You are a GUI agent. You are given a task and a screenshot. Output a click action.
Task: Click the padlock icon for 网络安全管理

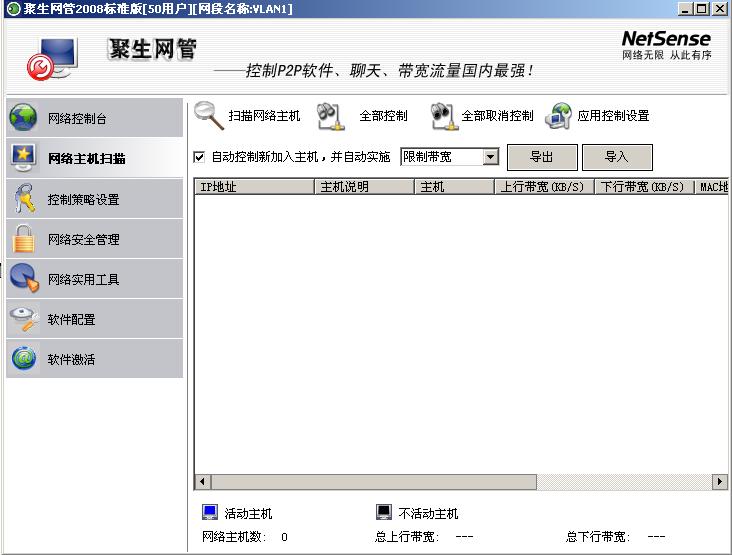[x=23, y=239]
